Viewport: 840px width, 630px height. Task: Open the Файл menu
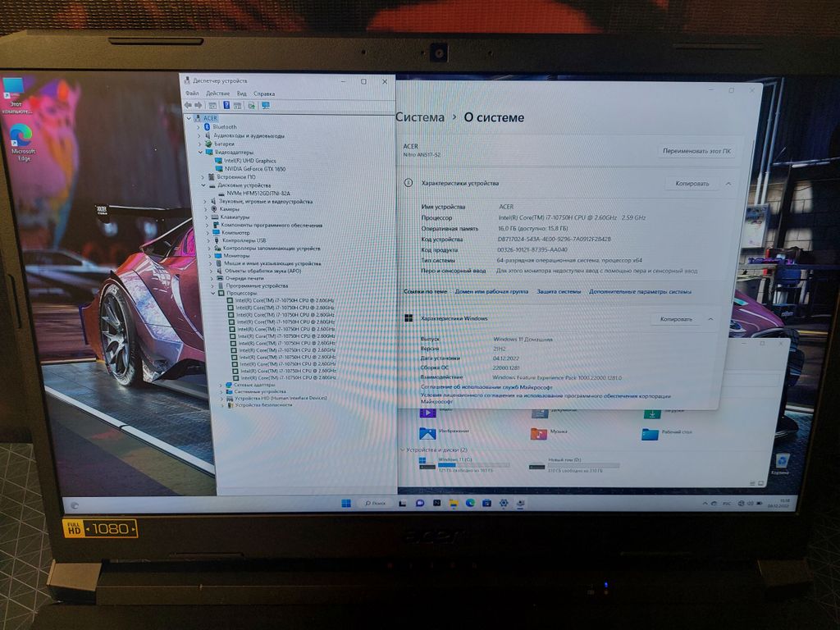pyautogui.click(x=192, y=94)
